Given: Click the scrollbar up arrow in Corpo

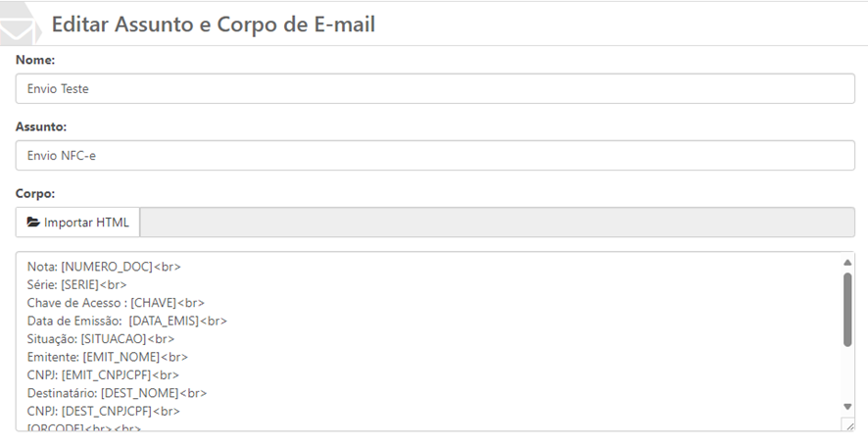Looking at the screenshot, I should click(x=847, y=263).
